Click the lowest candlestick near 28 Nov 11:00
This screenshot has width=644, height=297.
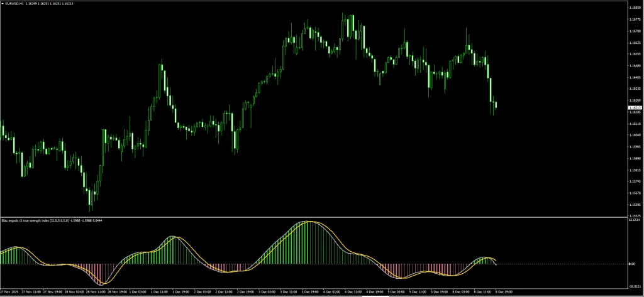coord(90,200)
